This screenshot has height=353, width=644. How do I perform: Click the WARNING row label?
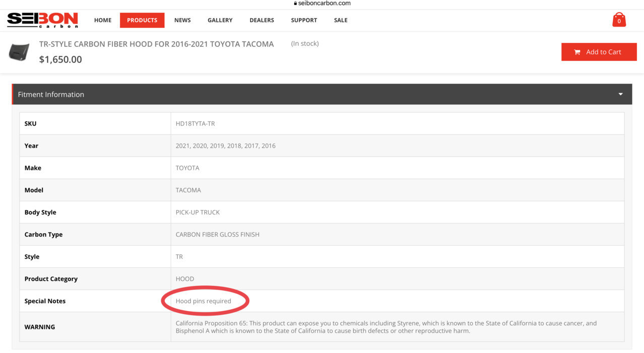(40, 327)
